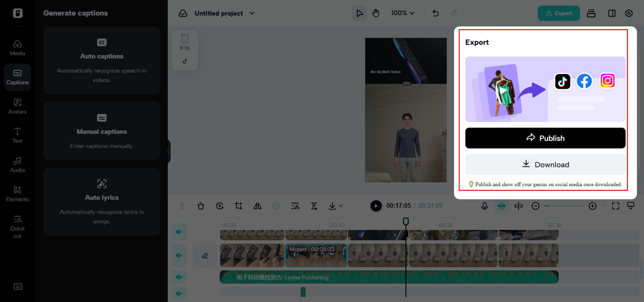Collapse the left Generate captions panel handle
This screenshot has height=302, width=644.
[x=169, y=151]
